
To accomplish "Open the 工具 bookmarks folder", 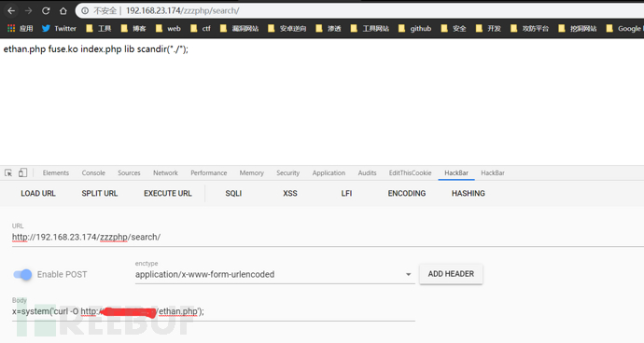I will coord(99,28).
